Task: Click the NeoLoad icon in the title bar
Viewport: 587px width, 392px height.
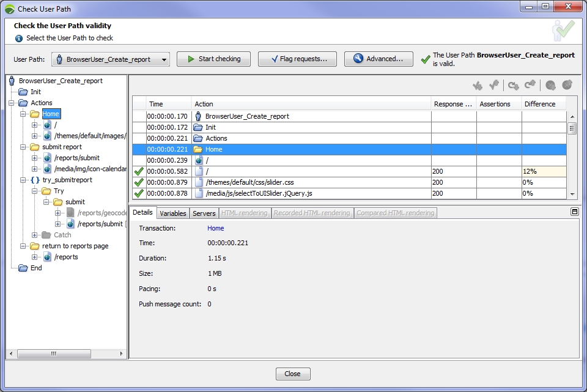Action: (x=9, y=9)
